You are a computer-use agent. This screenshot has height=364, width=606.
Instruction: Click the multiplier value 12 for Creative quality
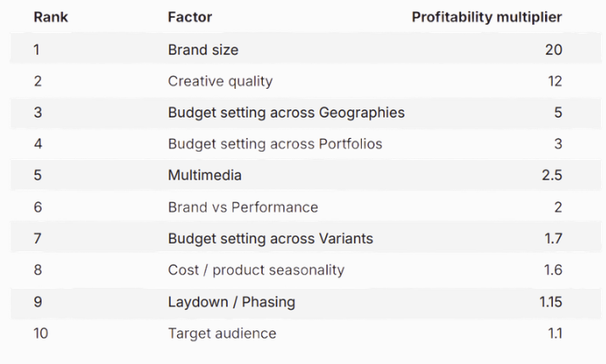(554, 81)
